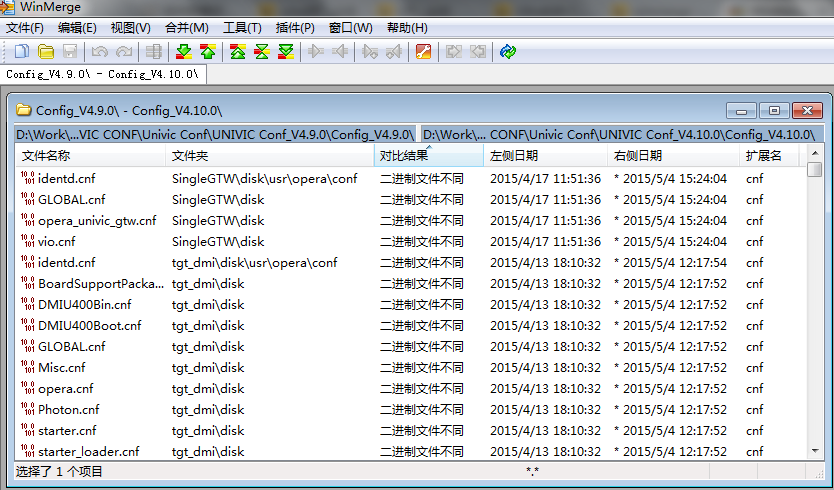This screenshot has width=834, height=490.
Task: Click copy right and advance icon
Action: click(x=370, y=51)
